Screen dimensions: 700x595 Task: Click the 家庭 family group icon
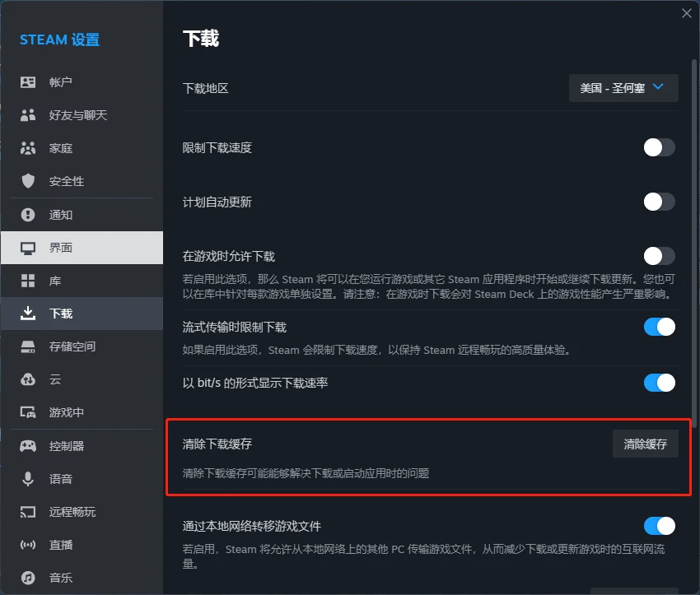coord(28,148)
